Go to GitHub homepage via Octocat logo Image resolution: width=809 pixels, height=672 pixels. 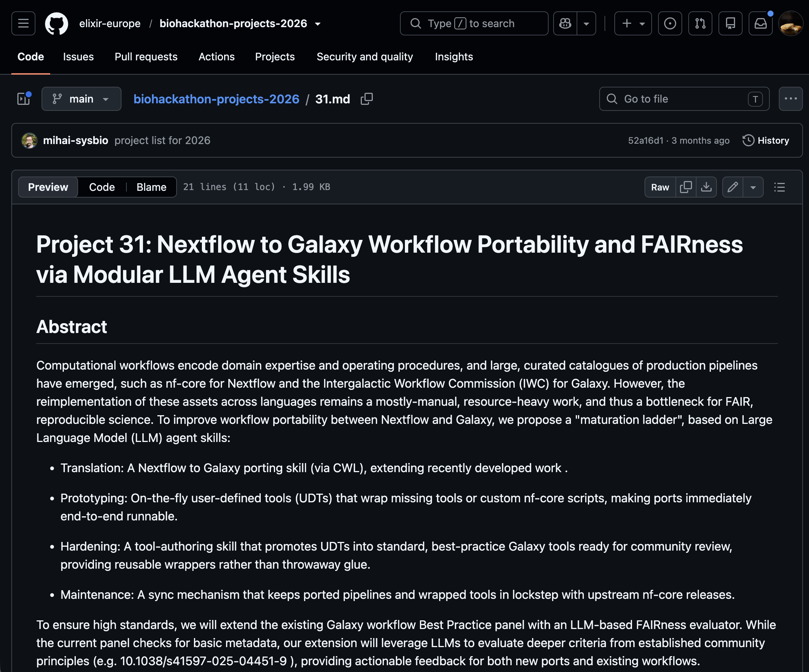click(x=57, y=23)
